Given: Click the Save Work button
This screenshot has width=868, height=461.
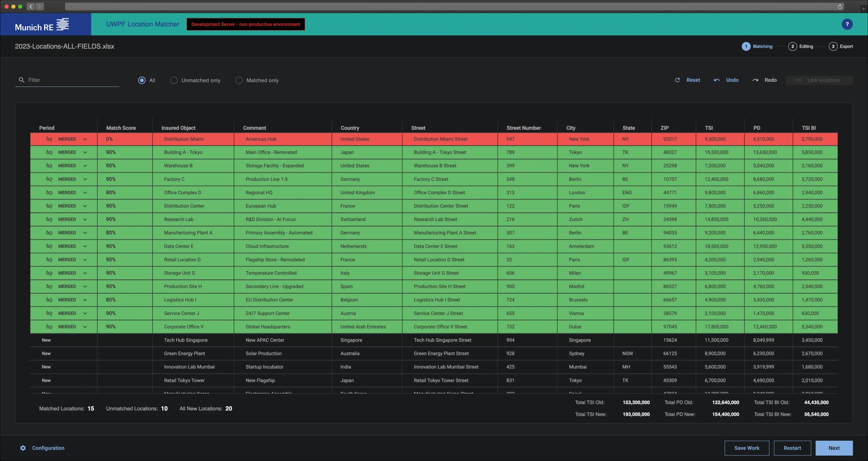Looking at the screenshot, I should point(746,448).
